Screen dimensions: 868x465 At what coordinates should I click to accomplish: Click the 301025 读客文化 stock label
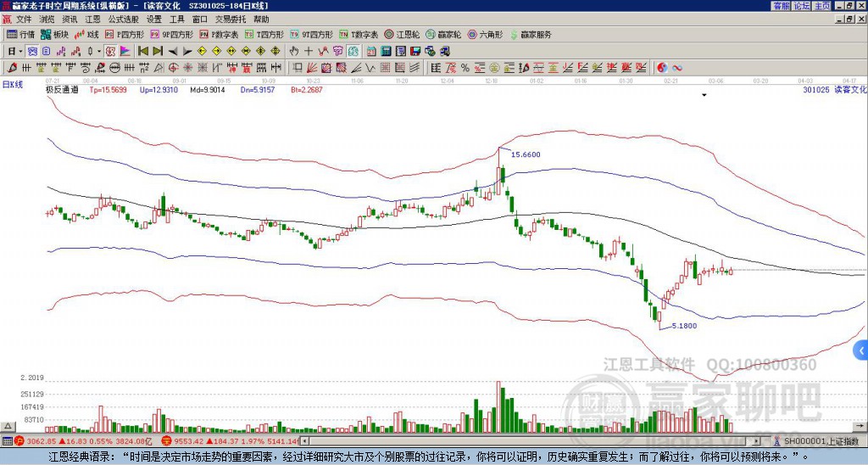tap(835, 89)
